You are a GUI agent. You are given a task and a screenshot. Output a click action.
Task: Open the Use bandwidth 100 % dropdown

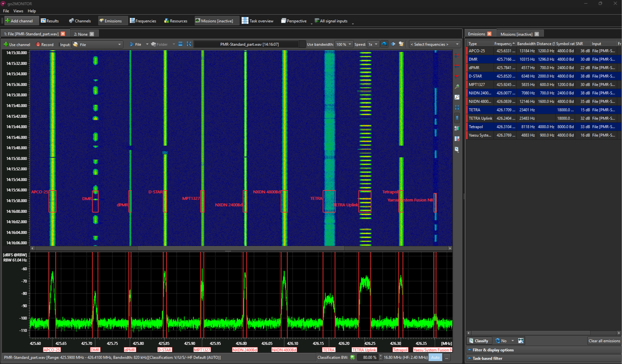344,44
